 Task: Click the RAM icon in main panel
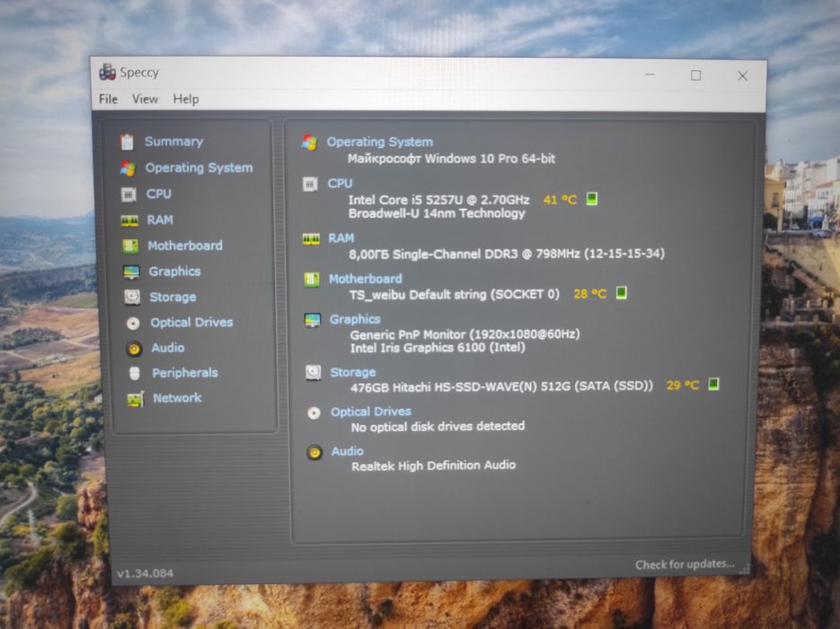311,239
